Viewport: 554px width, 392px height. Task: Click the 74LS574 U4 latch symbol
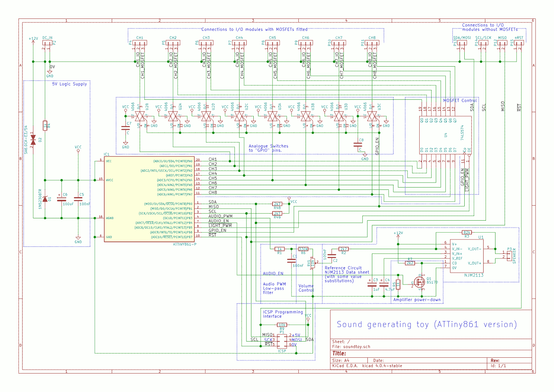[x=445, y=135]
